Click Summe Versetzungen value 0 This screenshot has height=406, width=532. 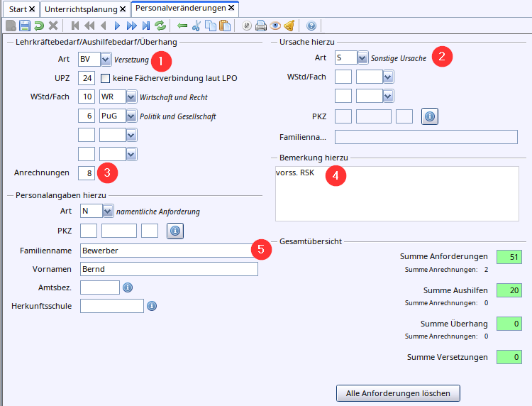(x=509, y=357)
